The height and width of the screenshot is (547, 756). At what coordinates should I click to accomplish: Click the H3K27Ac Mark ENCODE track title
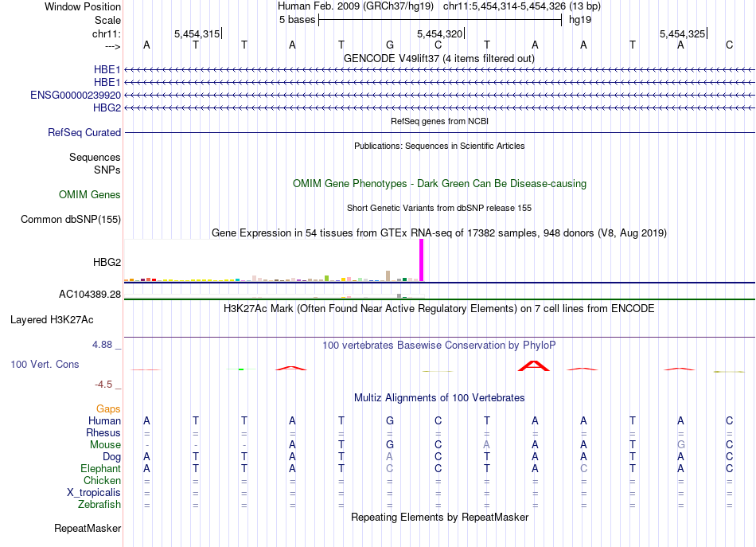point(439,309)
